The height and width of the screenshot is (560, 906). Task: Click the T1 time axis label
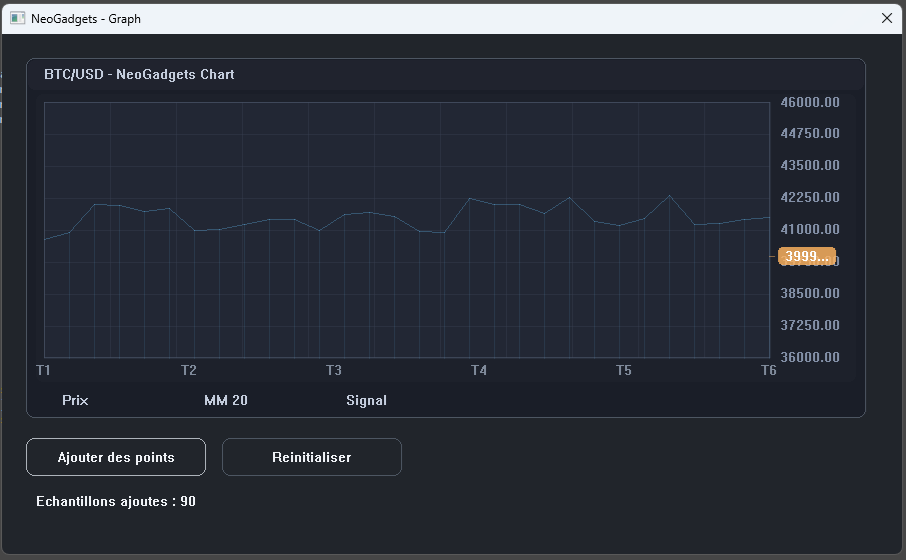[43, 370]
